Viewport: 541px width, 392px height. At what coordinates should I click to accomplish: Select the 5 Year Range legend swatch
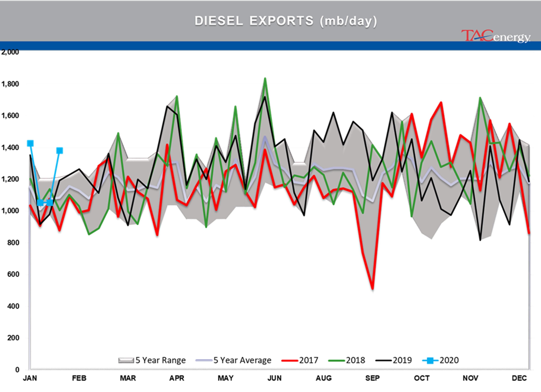tap(126, 360)
